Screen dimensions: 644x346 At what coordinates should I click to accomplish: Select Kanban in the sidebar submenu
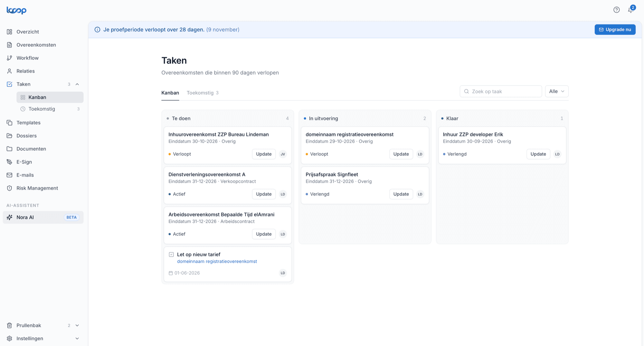(x=50, y=97)
